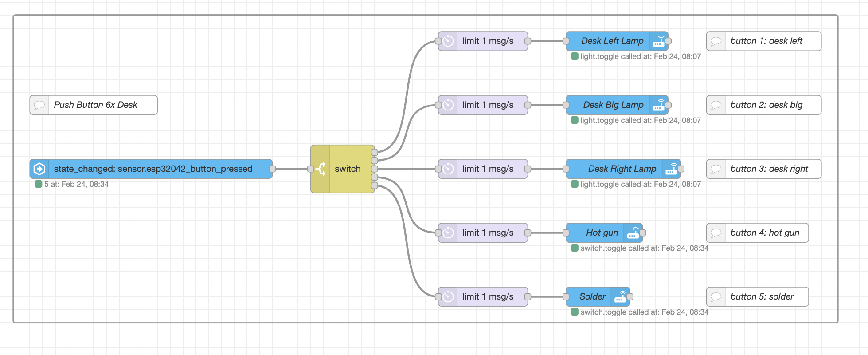
Task: Click the delay icon on limit node feeding Hot gun
Action: pos(448,233)
